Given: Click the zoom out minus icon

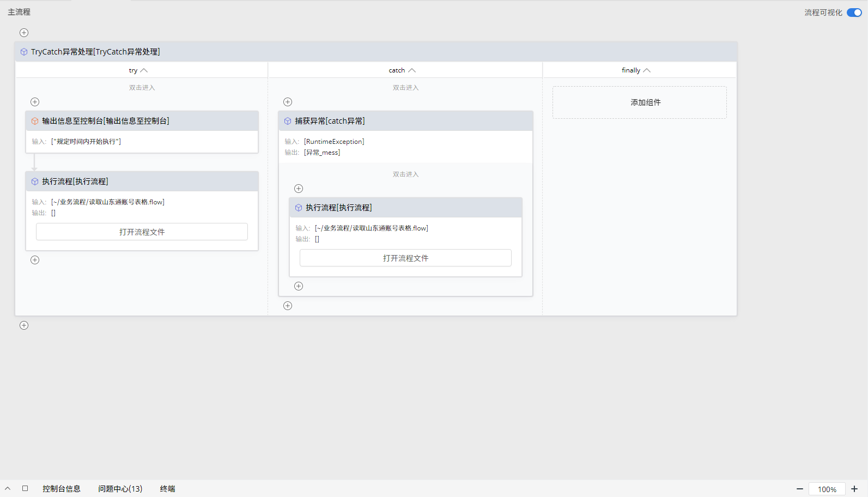Looking at the screenshot, I should [800, 489].
